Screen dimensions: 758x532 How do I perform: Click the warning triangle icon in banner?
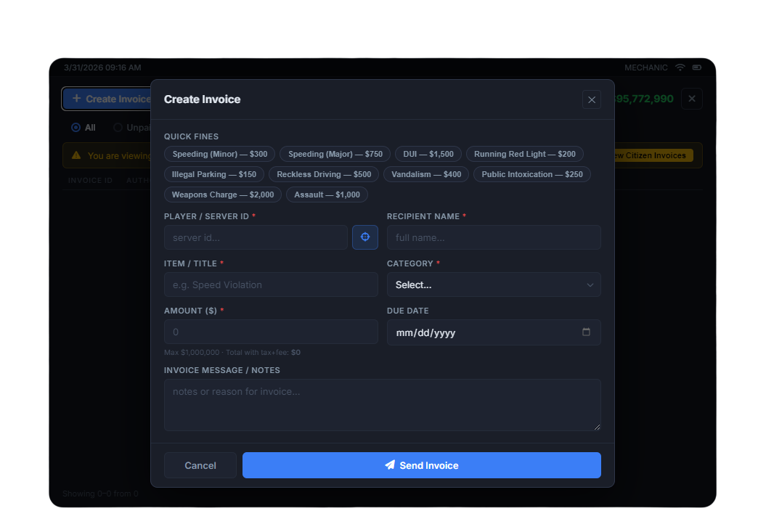76,155
